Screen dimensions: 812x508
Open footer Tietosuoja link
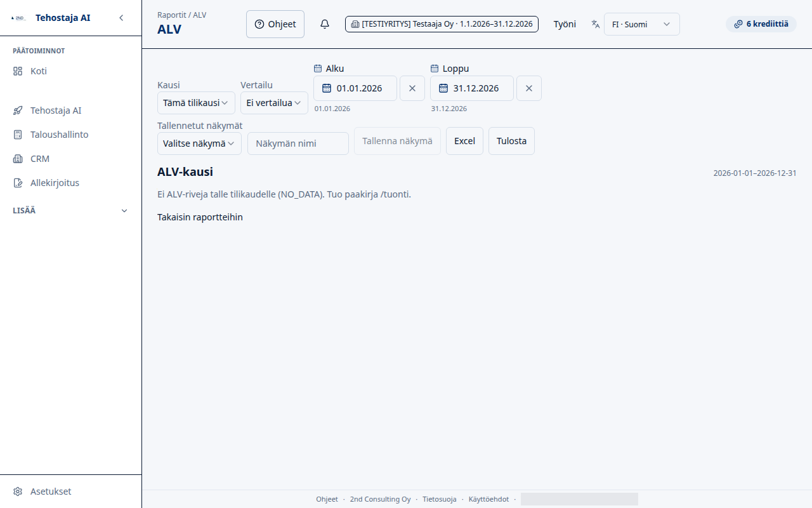click(x=440, y=499)
